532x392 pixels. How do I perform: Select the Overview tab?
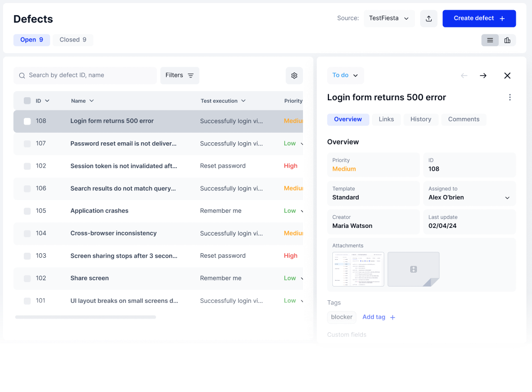(348, 120)
